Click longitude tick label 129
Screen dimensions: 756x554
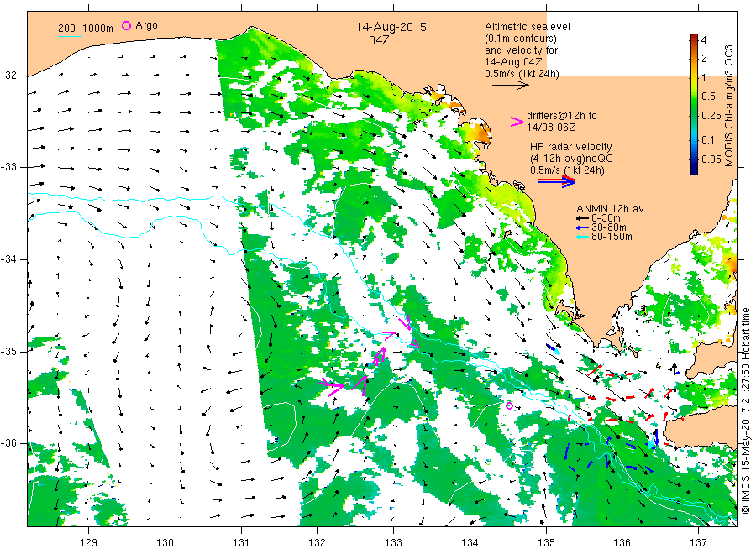(89, 542)
